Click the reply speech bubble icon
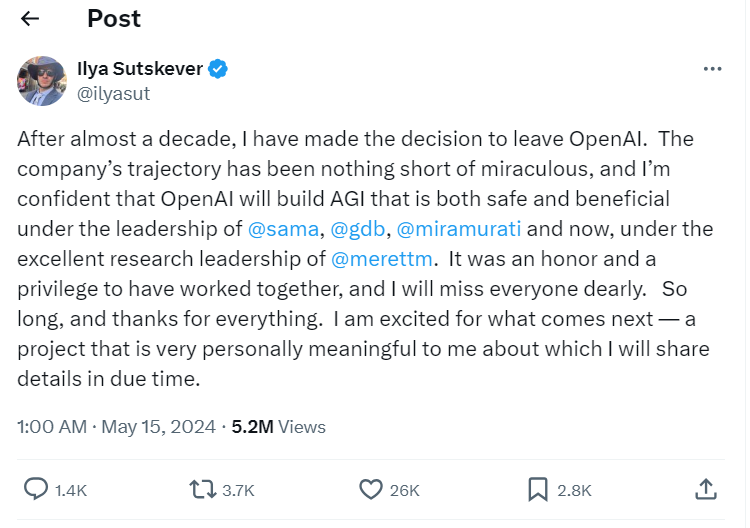The width and height of the screenshot is (750, 528). (36, 489)
